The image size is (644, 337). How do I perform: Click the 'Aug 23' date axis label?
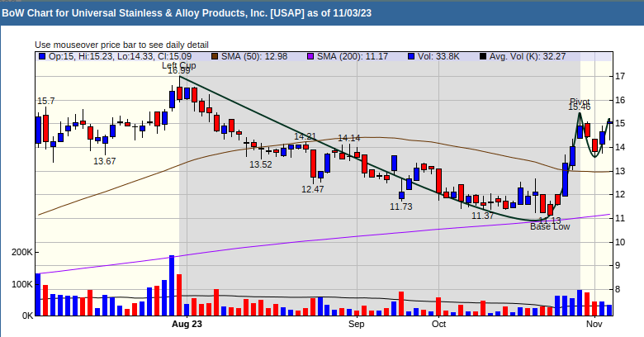[187, 324]
